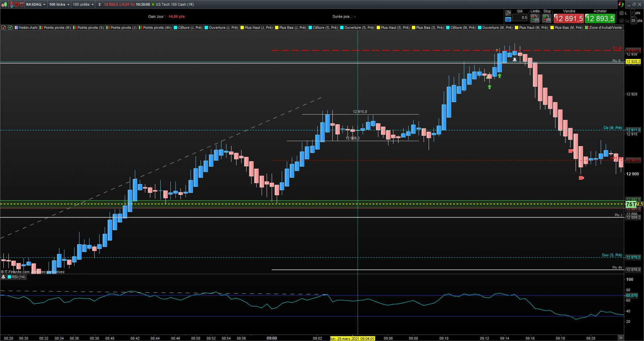Open the 100 ticks timeframe dropdown

[x=59, y=4]
